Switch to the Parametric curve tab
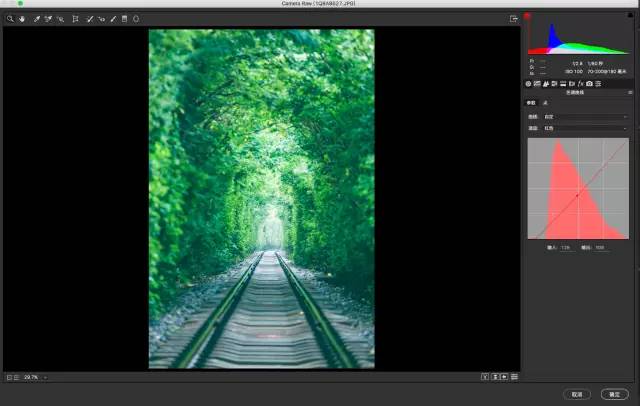 pyautogui.click(x=531, y=103)
